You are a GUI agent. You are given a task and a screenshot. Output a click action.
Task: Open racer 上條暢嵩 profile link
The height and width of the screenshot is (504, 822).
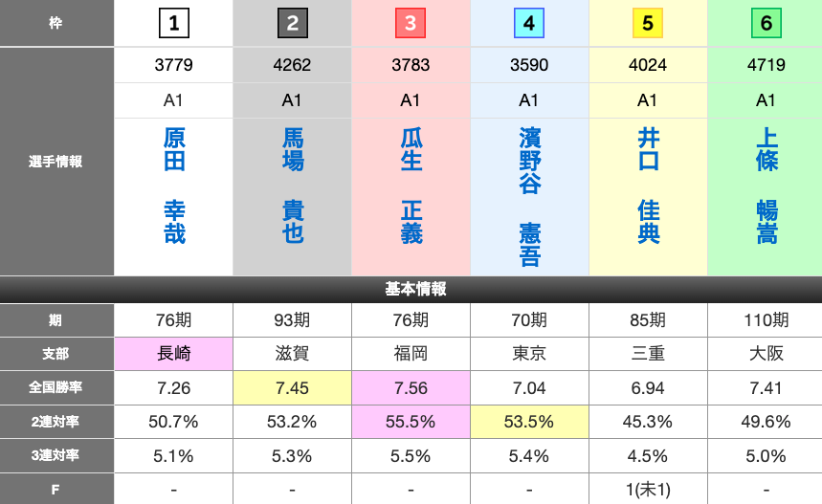pos(766,186)
